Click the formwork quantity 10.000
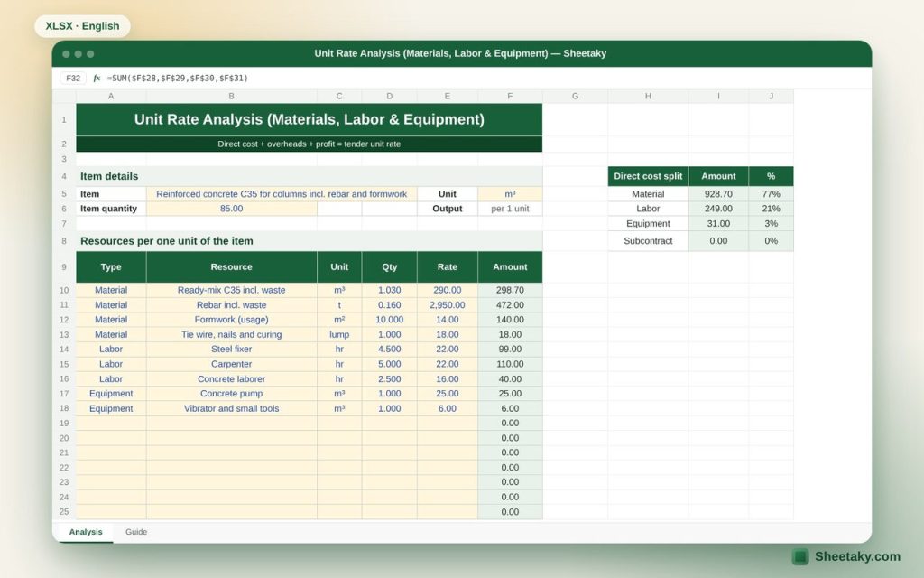This screenshot has height=578, width=924. (389, 320)
